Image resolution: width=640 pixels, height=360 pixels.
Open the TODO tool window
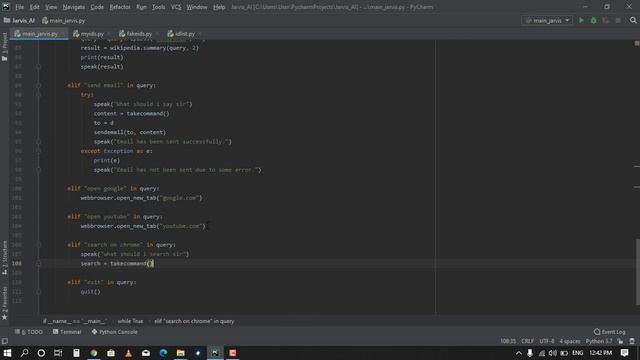coord(29,332)
